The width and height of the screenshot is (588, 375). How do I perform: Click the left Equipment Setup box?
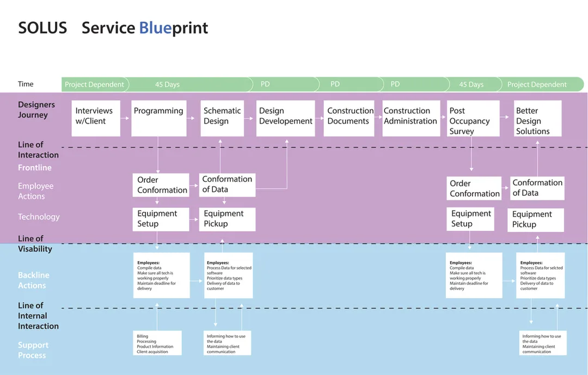coord(161,219)
